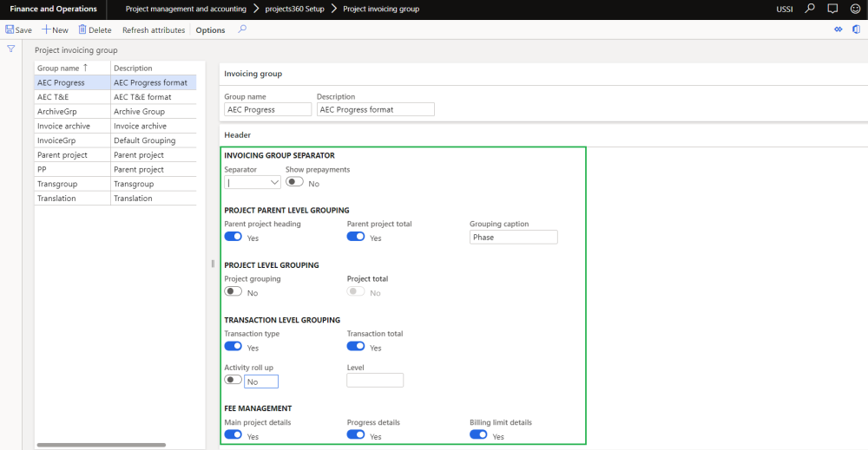Click the search magnifier in the action pane
This screenshot has width=868, height=450.
242,29
